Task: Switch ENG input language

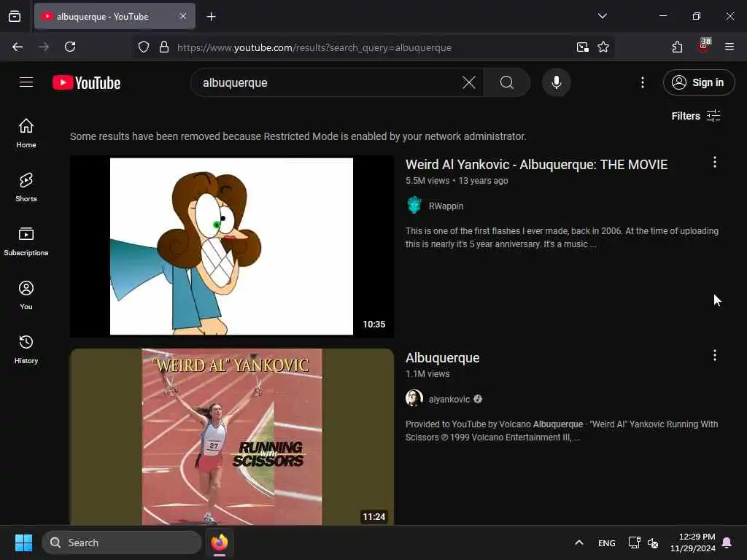Action: [x=606, y=542]
